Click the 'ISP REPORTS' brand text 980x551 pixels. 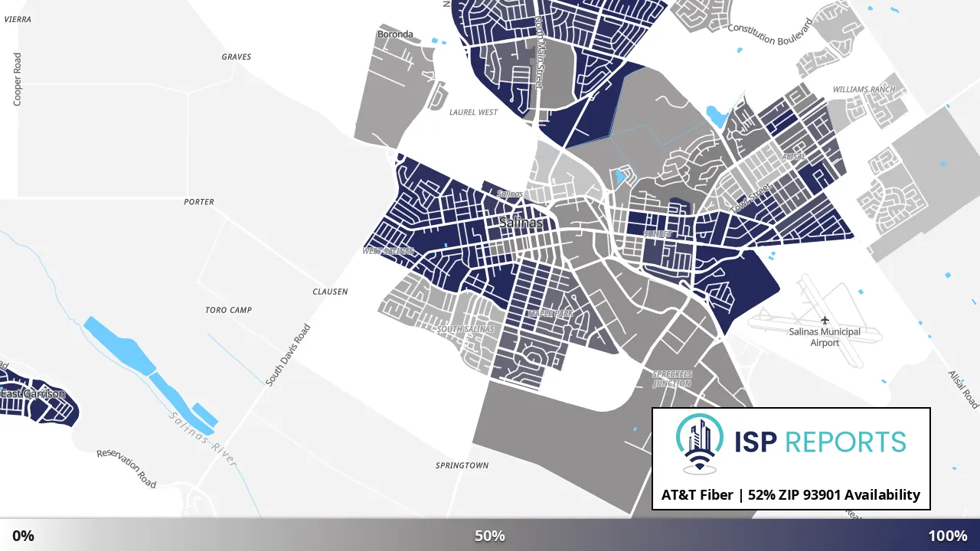[821, 442]
